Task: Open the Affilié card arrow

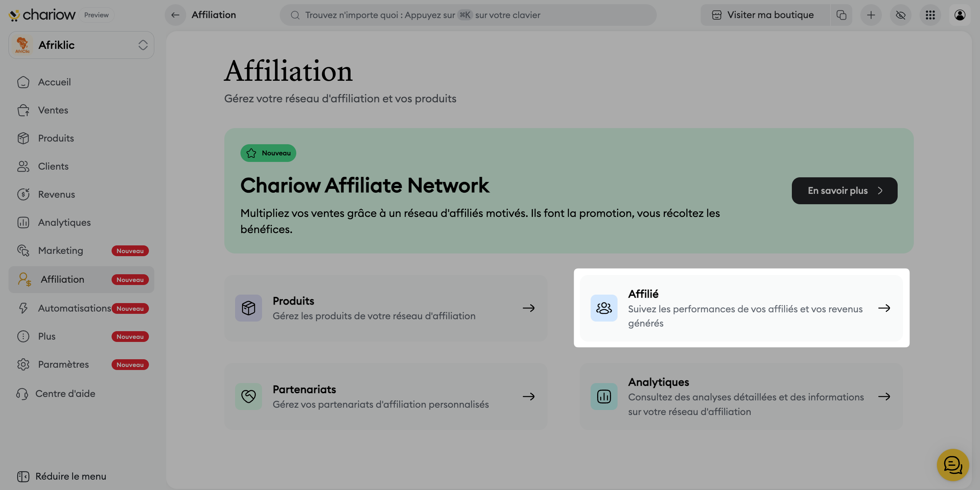Action: coord(884,308)
